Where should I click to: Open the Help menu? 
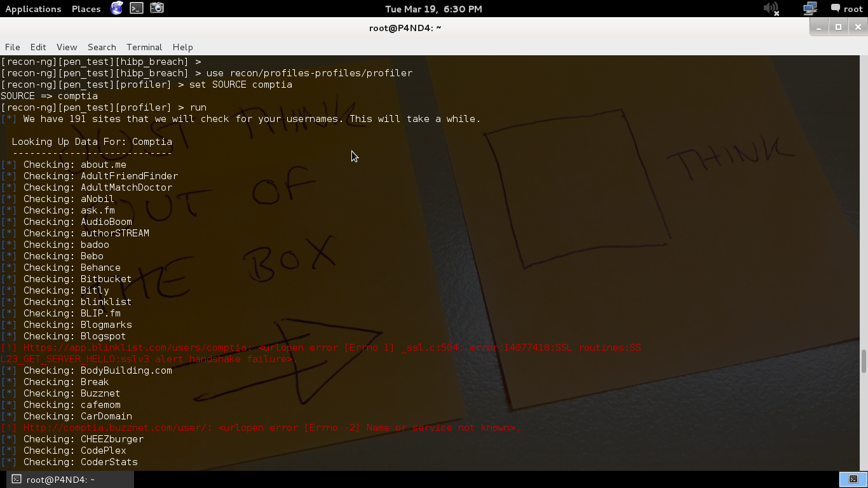(182, 47)
